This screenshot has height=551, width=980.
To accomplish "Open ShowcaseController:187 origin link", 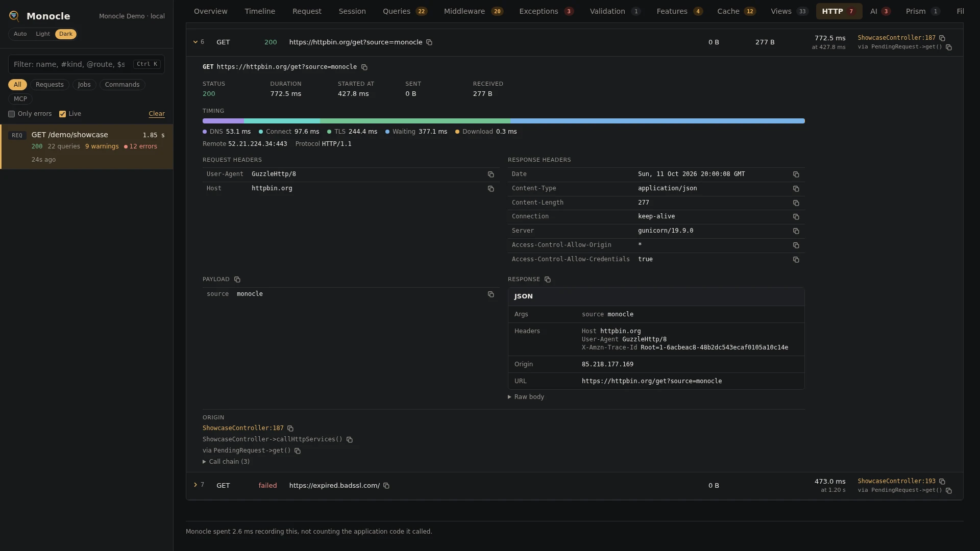I will (x=243, y=429).
